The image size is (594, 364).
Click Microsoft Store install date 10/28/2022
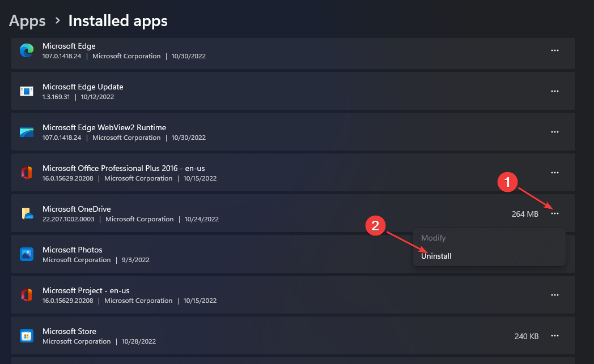pyautogui.click(x=139, y=342)
